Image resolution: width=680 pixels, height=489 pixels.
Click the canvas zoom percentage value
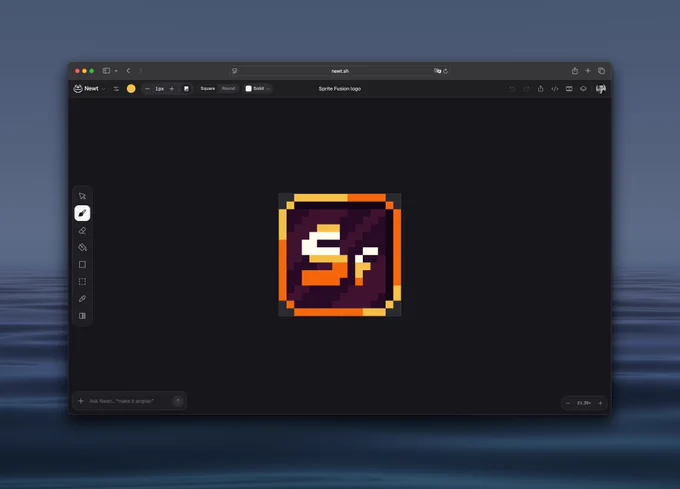(x=584, y=403)
